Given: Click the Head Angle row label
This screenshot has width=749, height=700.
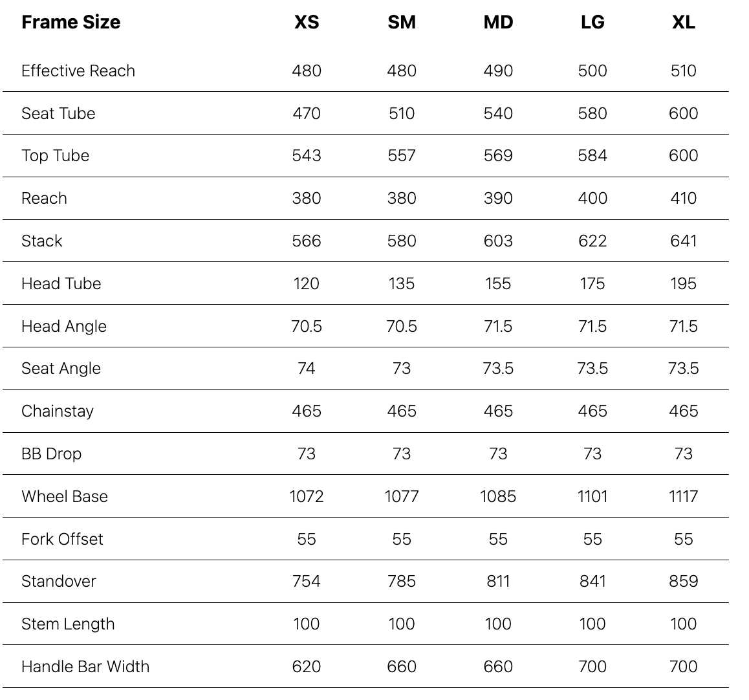Looking at the screenshot, I should click(63, 326).
